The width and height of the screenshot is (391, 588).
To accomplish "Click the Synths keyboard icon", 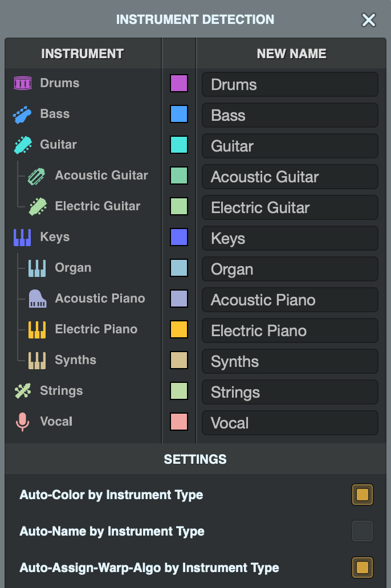I will pos(35,360).
